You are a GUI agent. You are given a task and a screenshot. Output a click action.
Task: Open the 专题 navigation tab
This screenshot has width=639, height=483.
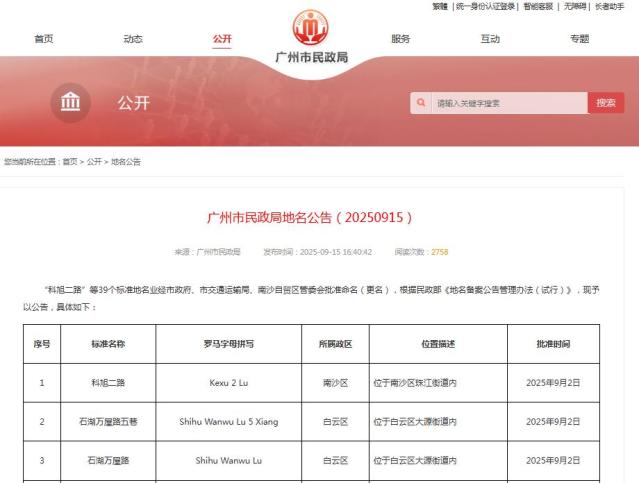(x=580, y=39)
